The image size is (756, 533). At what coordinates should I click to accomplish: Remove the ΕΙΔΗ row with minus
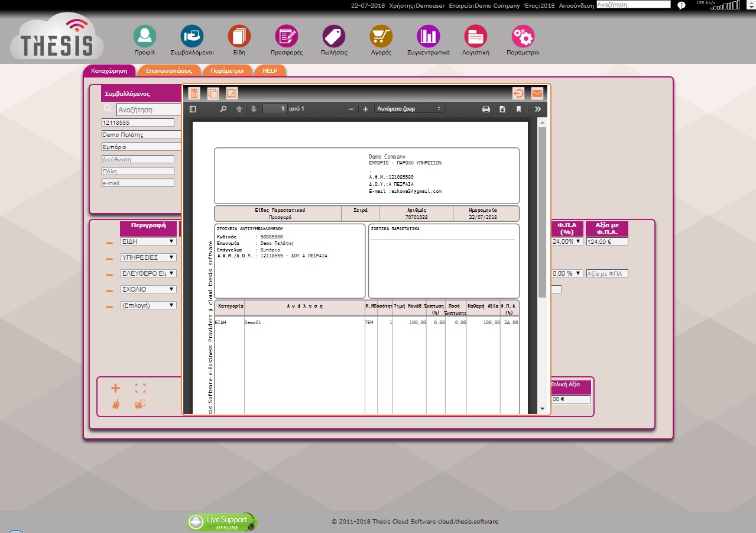click(x=109, y=243)
